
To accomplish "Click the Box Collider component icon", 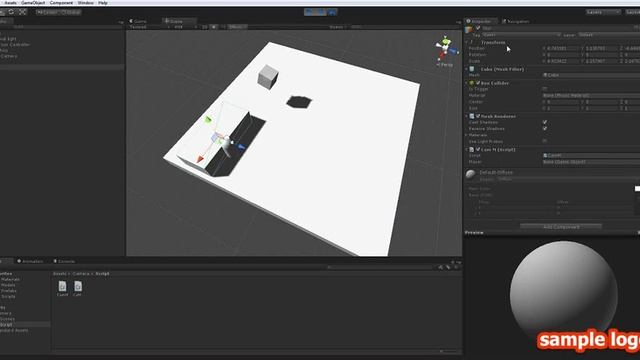I will pyautogui.click(x=472, y=83).
